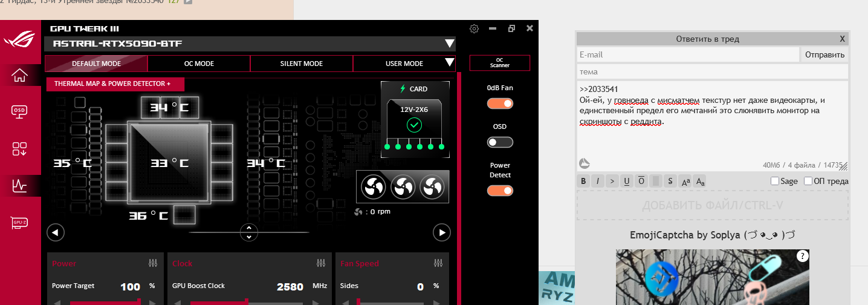Viewport: 868px width, 305px height.
Task: Click inside the reply message textarea
Action: pyautogui.click(x=713, y=126)
